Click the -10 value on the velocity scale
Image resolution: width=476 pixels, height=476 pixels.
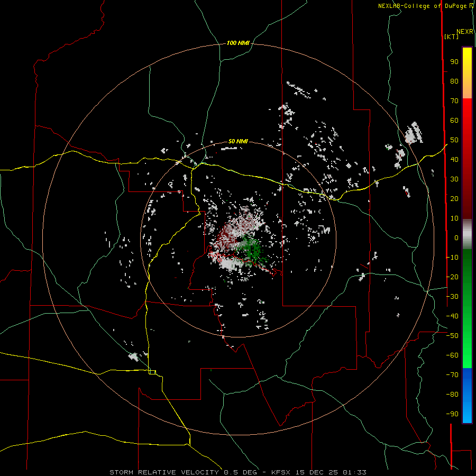point(452,258)
